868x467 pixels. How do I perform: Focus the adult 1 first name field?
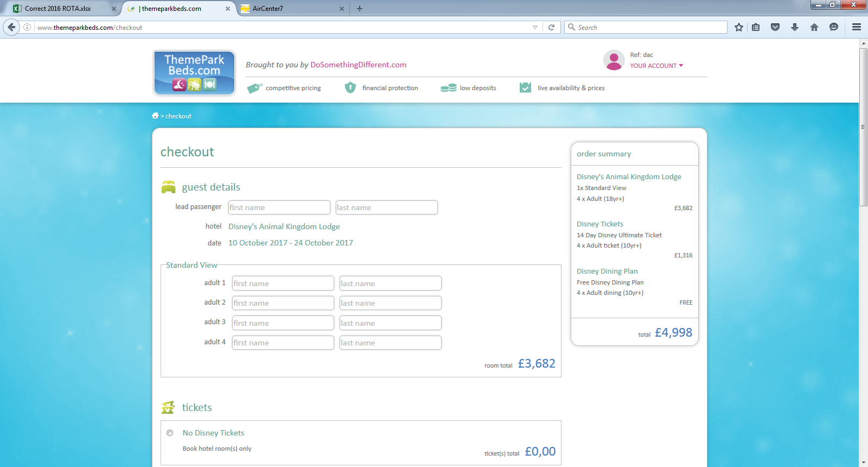283,283
